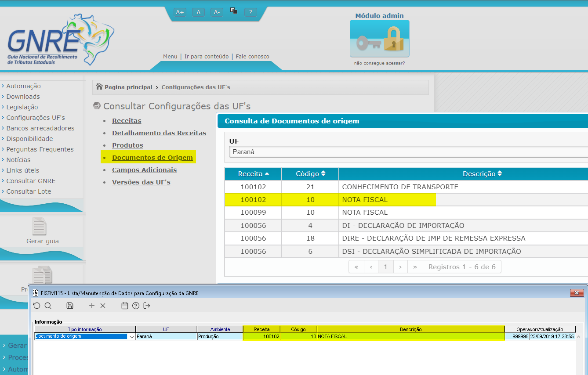Click the undo/refresh icon in FISFM115
588x375 pixels.
point(37,306)
